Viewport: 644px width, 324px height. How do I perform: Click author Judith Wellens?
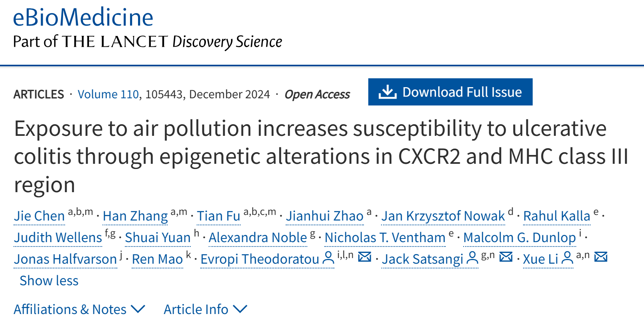click(x=58, y=237)
